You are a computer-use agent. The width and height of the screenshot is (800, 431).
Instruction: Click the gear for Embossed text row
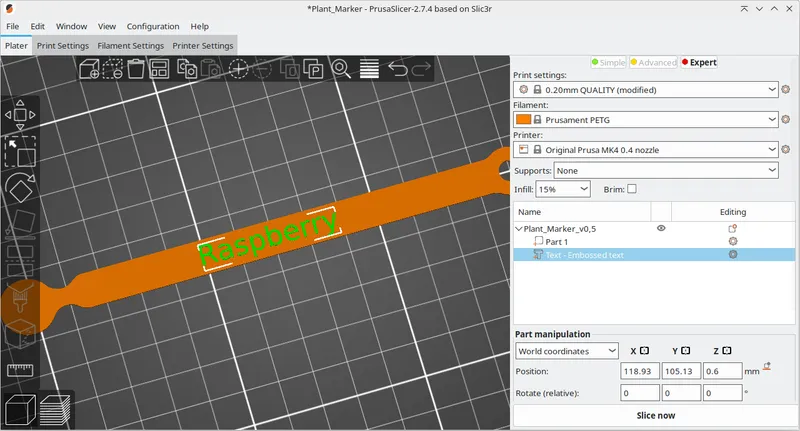(x=733, y=255)
